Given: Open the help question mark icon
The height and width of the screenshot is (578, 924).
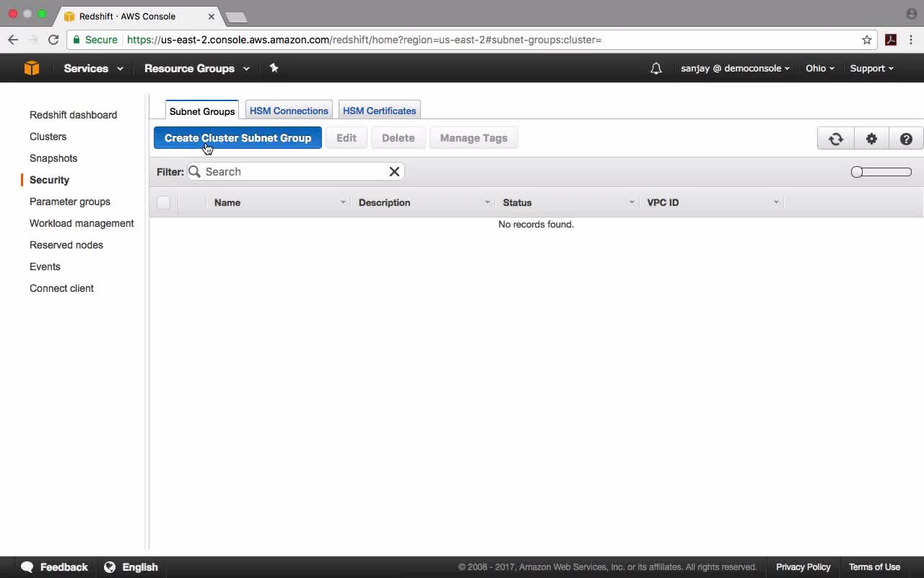Looking at the screenshot, I should coord(906,139).
